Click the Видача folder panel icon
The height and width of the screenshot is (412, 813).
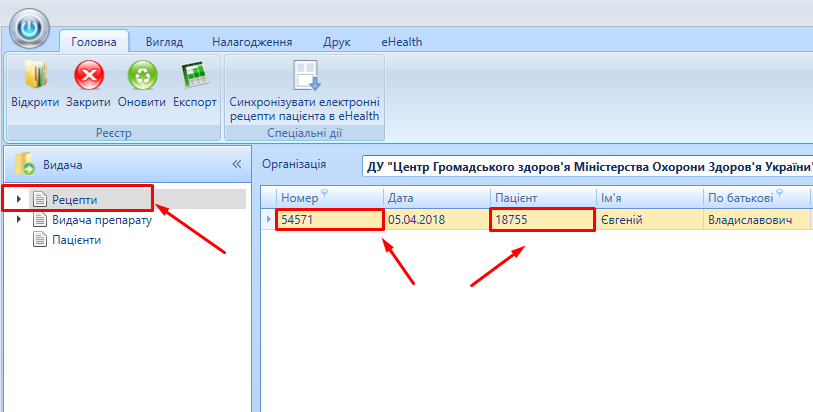(x=24, y=164)
